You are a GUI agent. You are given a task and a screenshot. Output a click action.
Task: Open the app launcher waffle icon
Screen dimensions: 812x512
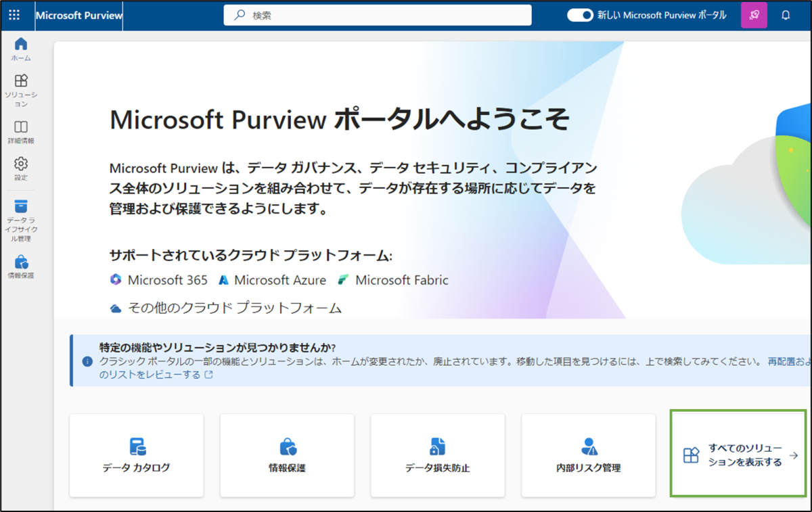pyautogui.click(x=14, y=15)
